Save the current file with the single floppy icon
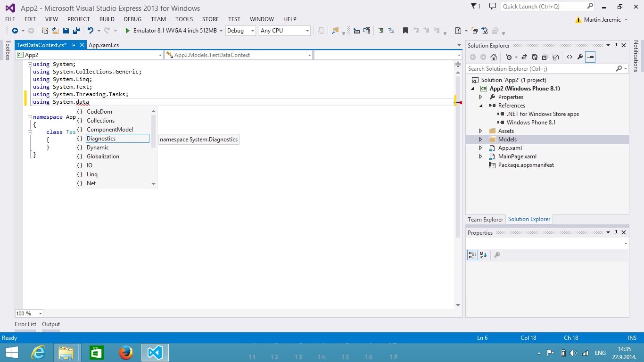Screen dimensions: 644x362 (66, 31)
